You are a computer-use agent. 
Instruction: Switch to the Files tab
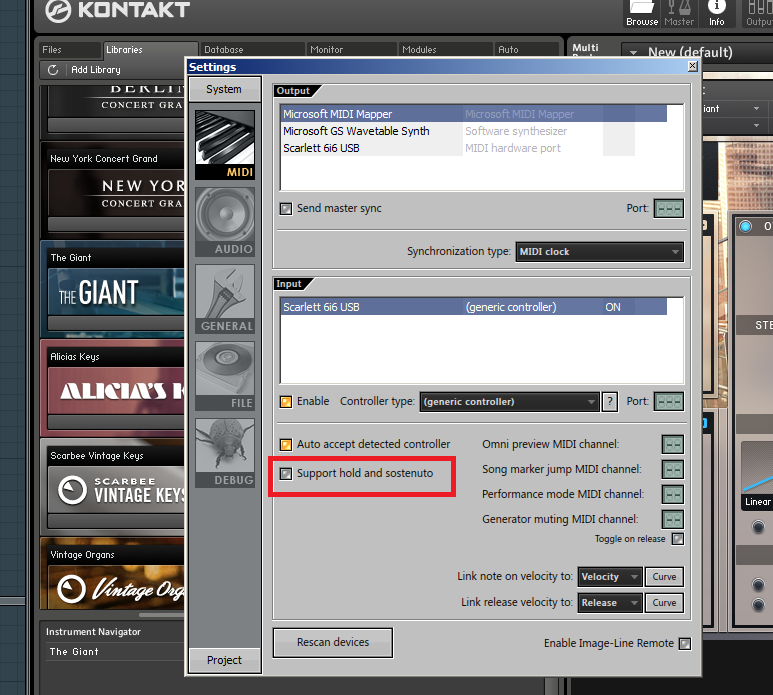[70, 50]
